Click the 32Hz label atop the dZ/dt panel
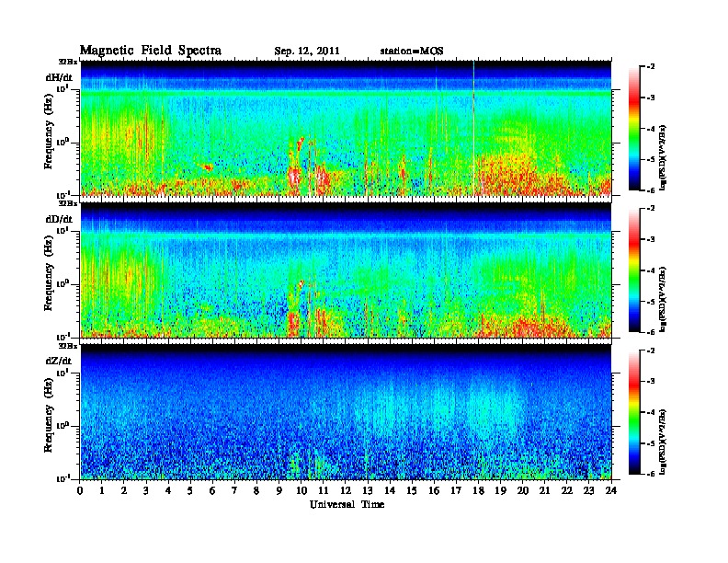 click(68, 346)
